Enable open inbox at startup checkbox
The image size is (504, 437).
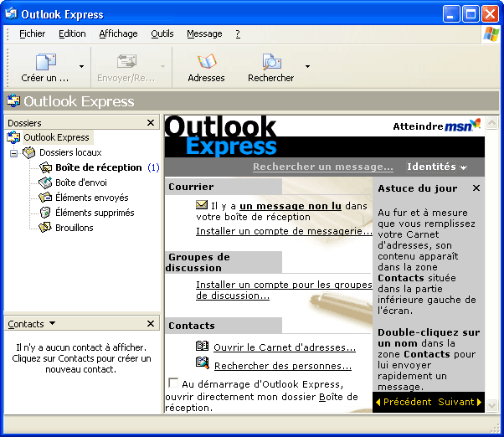(173, 383)
